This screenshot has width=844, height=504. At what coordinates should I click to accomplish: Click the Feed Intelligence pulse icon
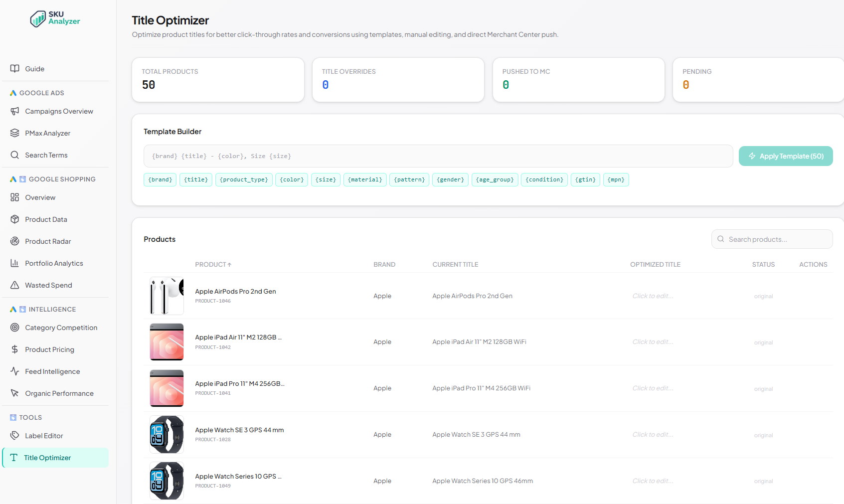(15, 371)
